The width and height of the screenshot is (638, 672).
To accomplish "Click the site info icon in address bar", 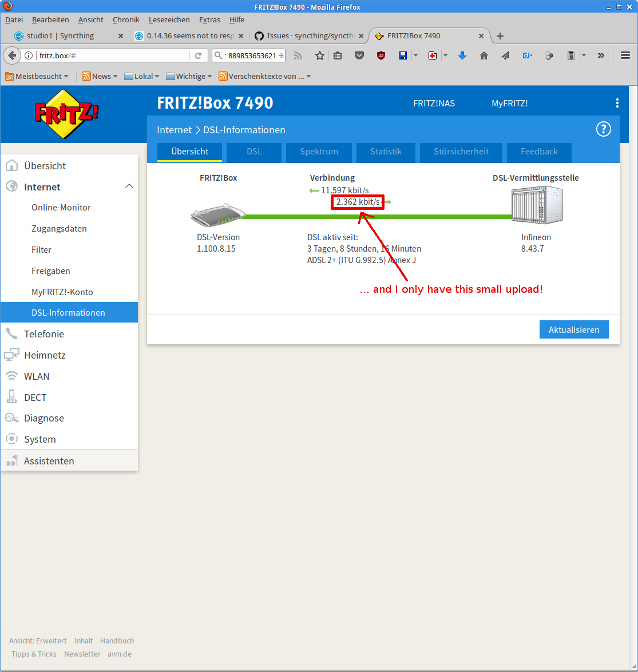I will point(29,55).
